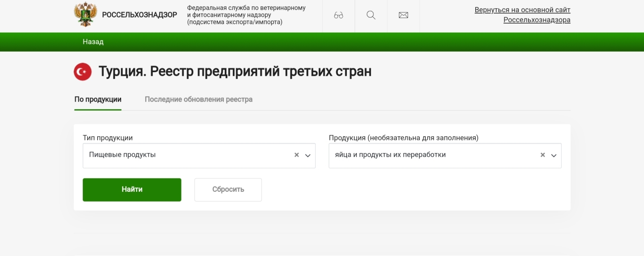Click the 'Федеральная служба' subsystem description text

[x=246, y=15]
